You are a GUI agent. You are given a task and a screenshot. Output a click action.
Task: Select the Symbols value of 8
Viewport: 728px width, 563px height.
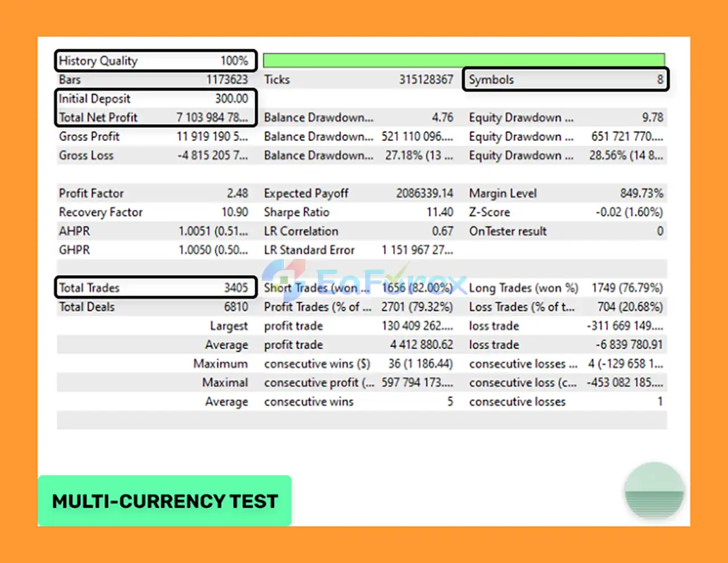tap(660, 80)
